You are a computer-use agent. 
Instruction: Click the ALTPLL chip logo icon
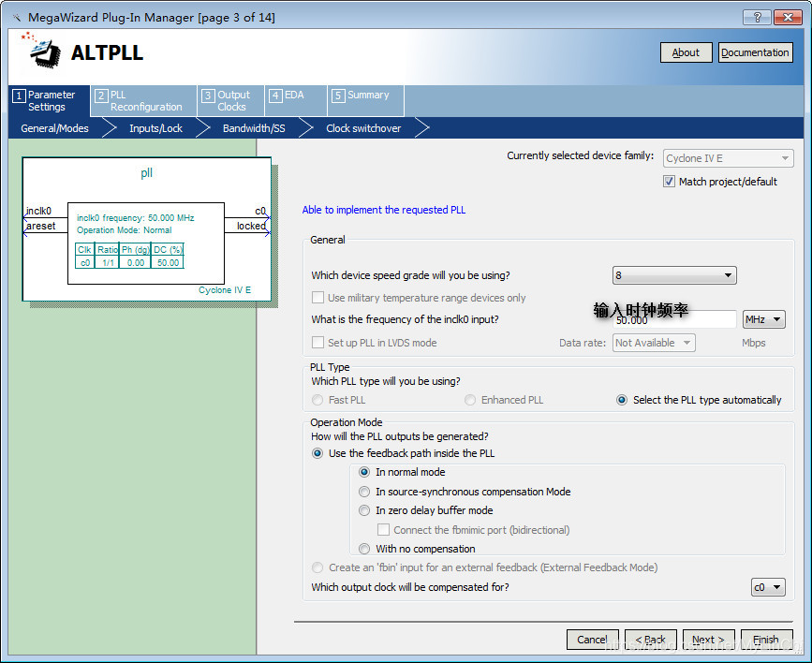pos(41,51)
